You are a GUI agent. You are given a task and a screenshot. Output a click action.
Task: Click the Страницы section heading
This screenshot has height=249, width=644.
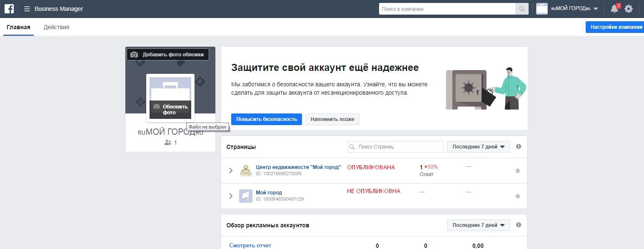coord(241,147)
